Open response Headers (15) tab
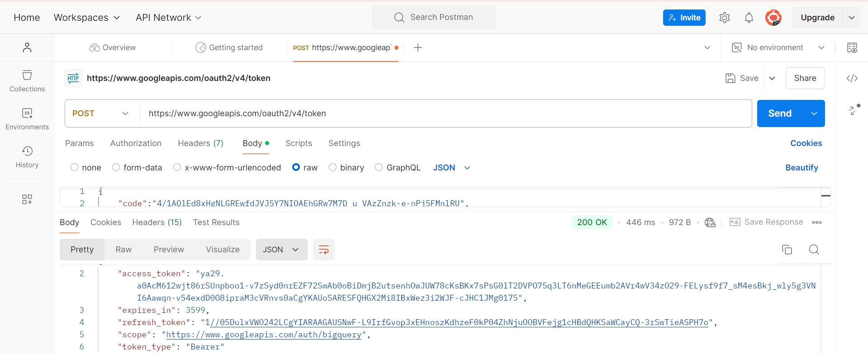The height and width of the screenshot is (354, 868). pos(157,222)
